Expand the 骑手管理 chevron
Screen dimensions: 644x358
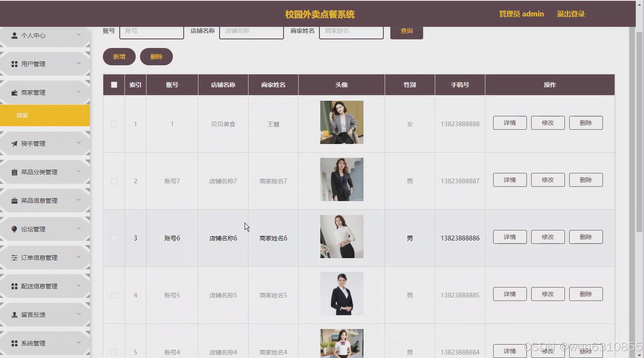tap(79, 143)
